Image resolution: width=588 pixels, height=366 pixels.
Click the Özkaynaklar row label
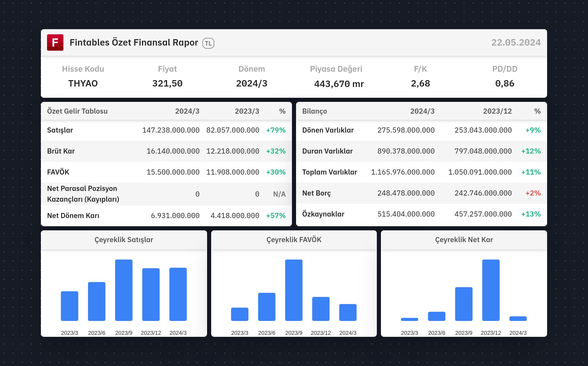(323, 214)
